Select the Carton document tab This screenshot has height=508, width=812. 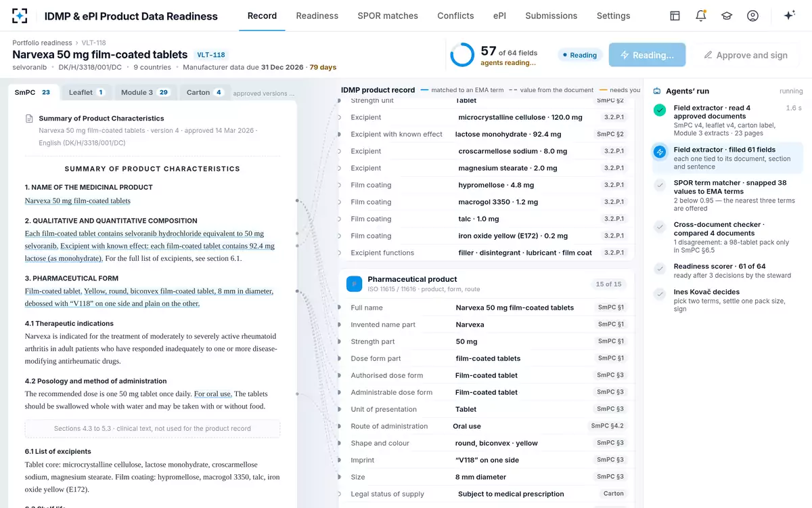pyautogui.click(x=205, y=92)
